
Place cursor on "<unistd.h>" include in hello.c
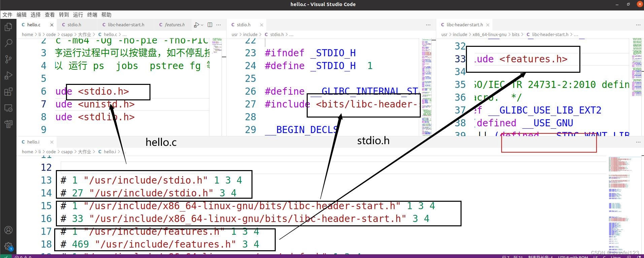click(106, 104)
